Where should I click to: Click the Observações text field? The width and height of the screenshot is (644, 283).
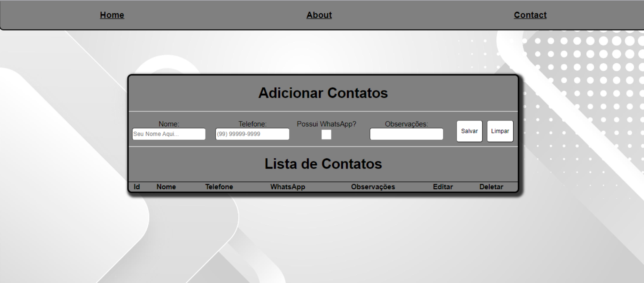click(x=406, y=134)
